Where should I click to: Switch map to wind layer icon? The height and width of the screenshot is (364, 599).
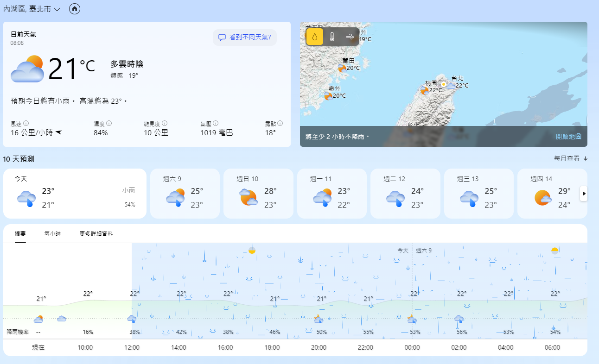coord(350,37)
